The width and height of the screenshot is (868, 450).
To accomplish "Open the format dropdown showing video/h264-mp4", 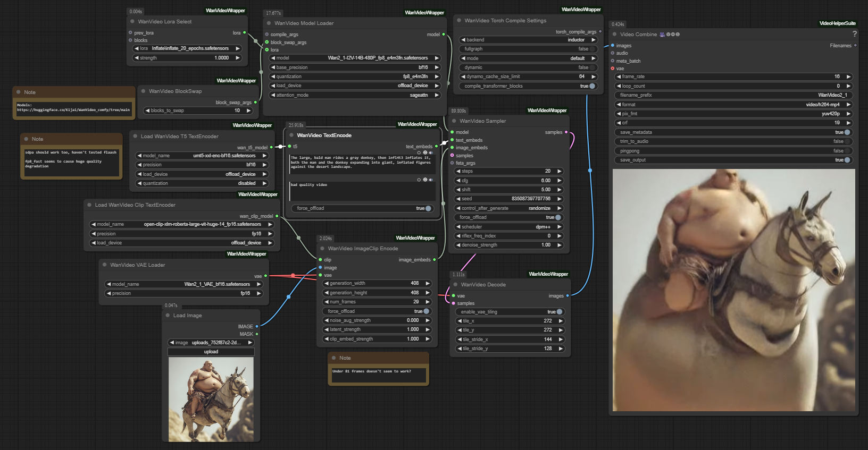I will tap(733, 105).
